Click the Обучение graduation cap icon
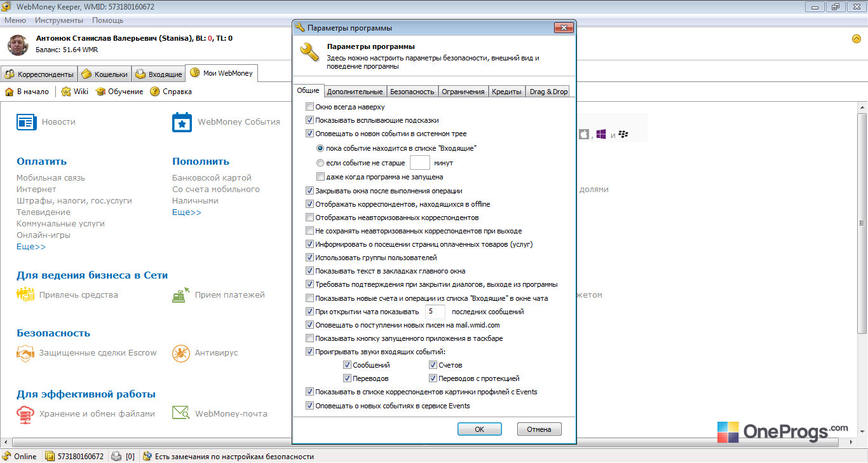Viewport: 868px width, 463px height. pos(100,92)
